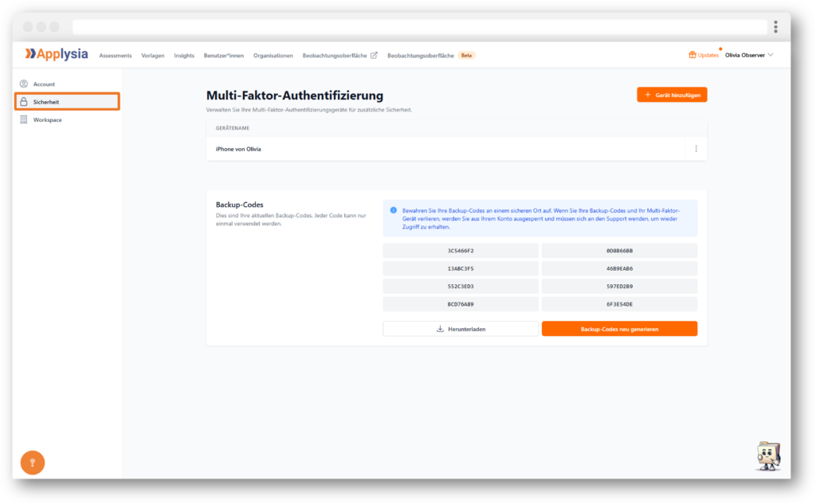The image size is (816, 504).
Task: Open Insights in top navigation
Action: click(184, 55)
